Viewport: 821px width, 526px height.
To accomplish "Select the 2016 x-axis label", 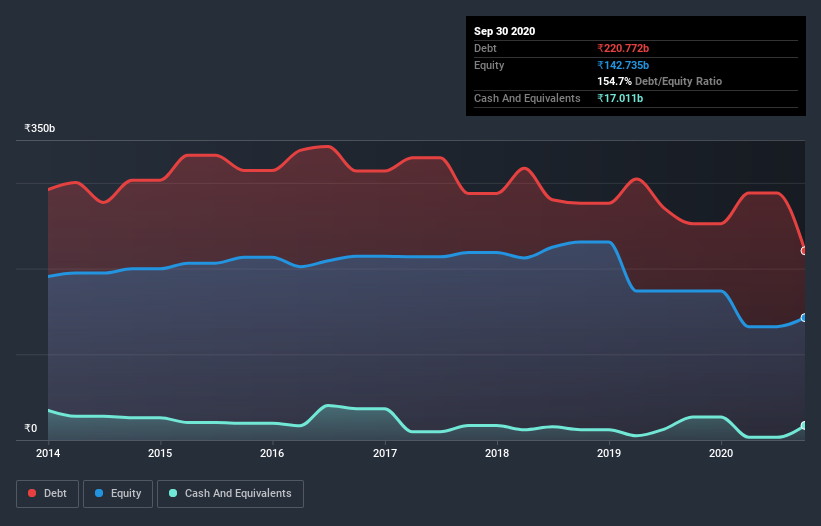I will [x=272, y=453].
